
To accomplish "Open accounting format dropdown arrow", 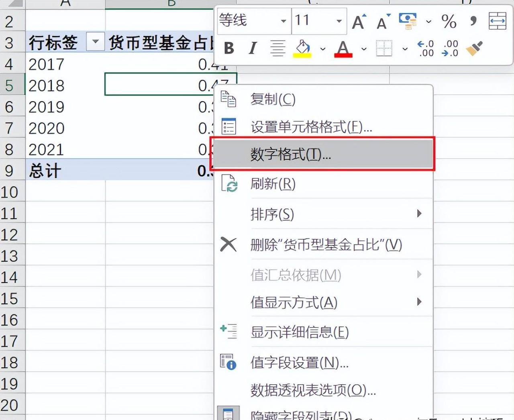I will [x=428, y=21].
